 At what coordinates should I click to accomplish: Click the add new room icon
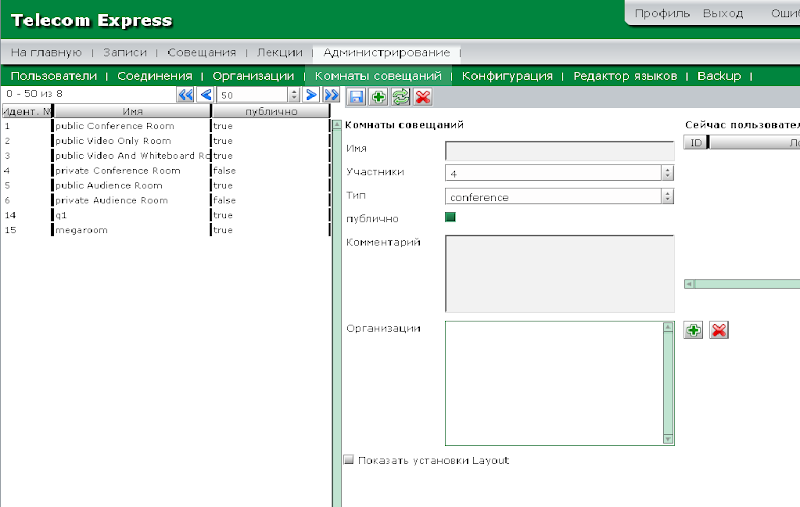click(x=378, y=96)
